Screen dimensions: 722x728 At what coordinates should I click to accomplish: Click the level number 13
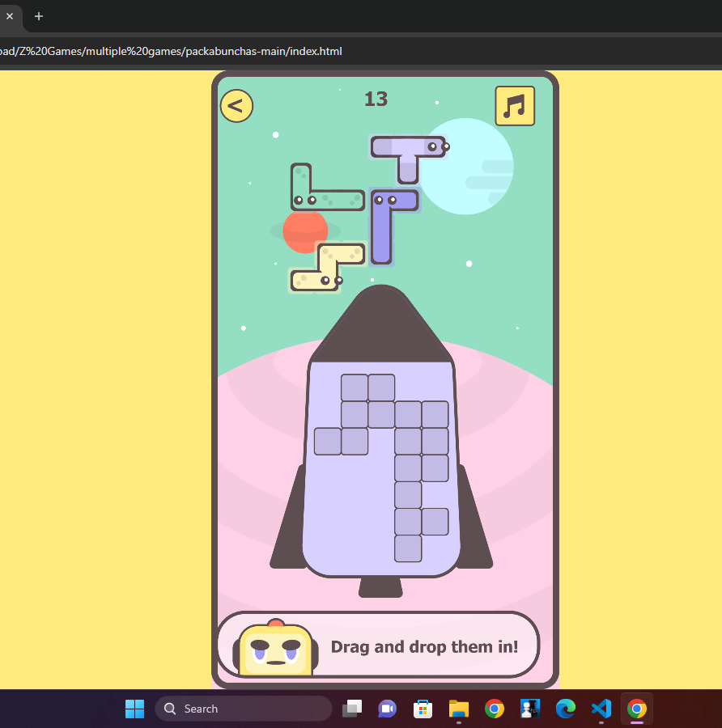(x=376, y=99)
